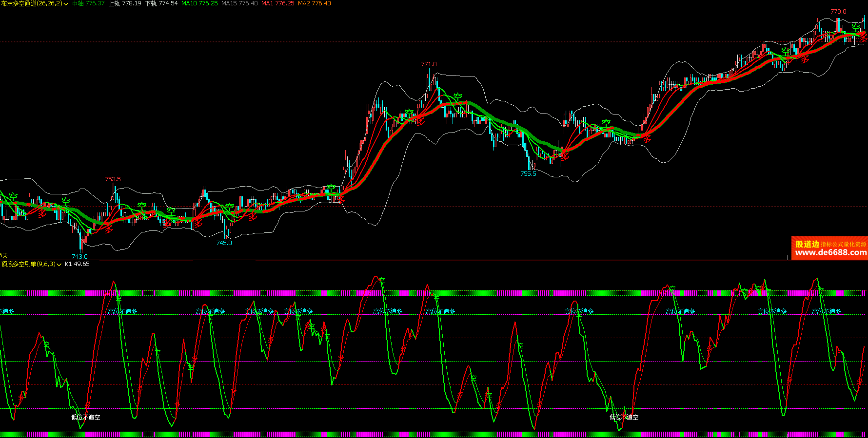Select the 上轨 778.19 legend entry

[x=125, y=3]
